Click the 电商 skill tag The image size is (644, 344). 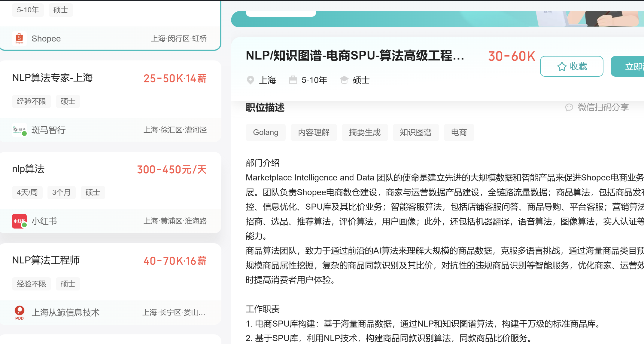coord(459,132)
